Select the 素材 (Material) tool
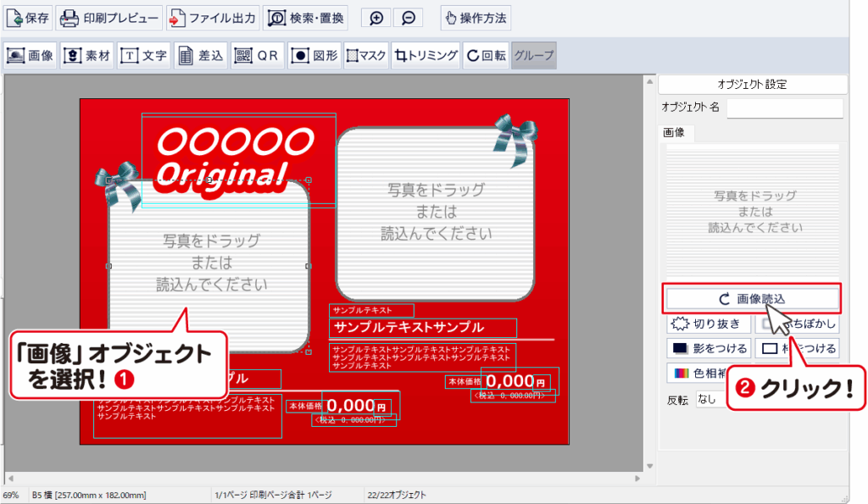 88,56
